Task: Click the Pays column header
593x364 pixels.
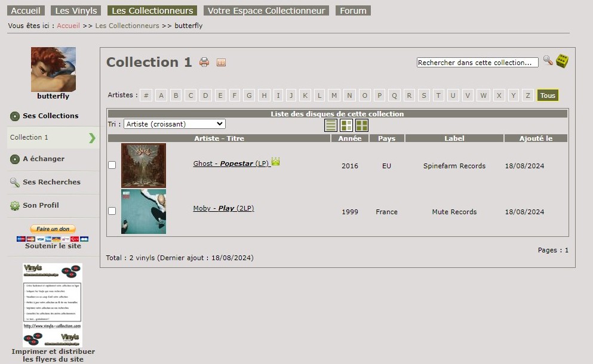Action: click(386, 138)
